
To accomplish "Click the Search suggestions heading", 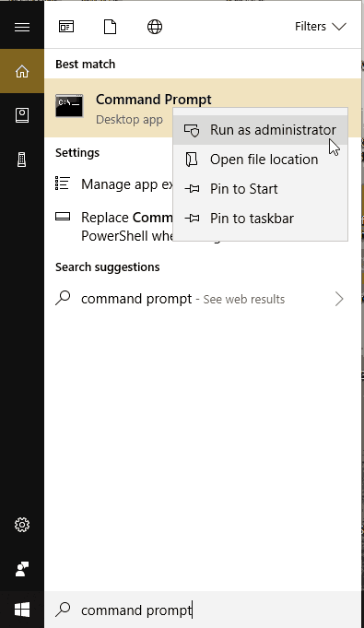I will (x=107, y=267).
